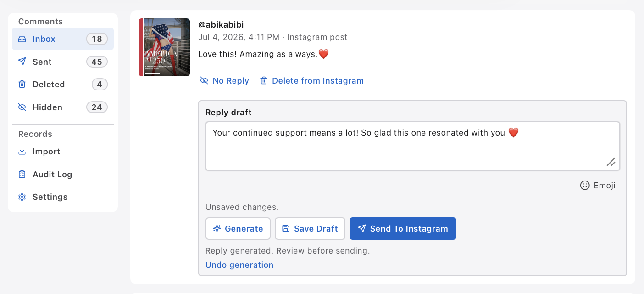644x294 pixels.
Task: Click the Sent paper-plane icon in sidebar
Action: point(22,62)
